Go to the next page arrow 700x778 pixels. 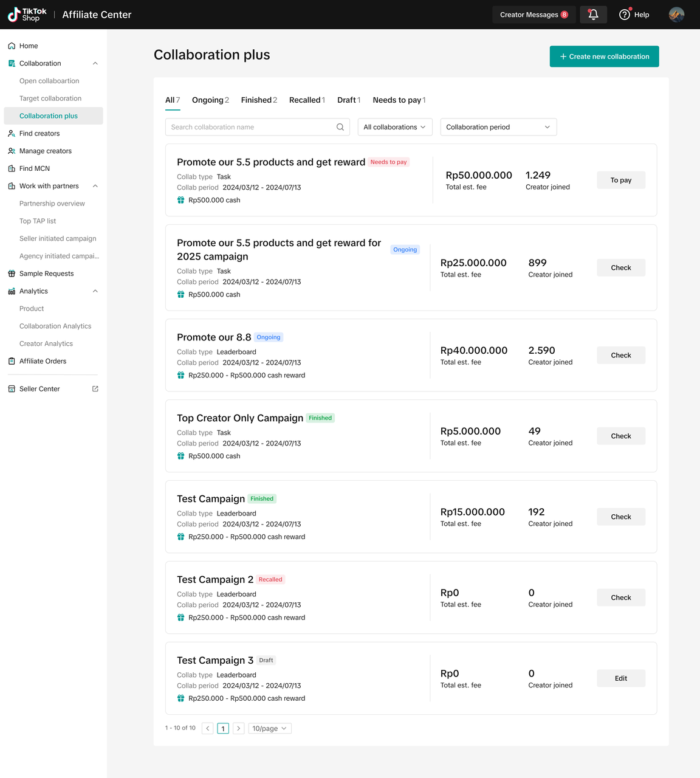[239, 728]
